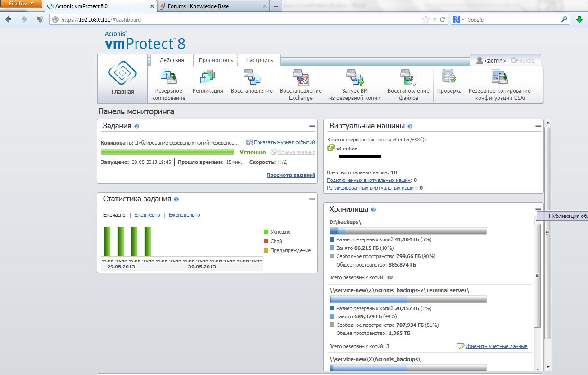Open the Firefox menu dropdown
Image resolution: width=588 pixels, height=375 pixels.
click(x=21, y=5)
